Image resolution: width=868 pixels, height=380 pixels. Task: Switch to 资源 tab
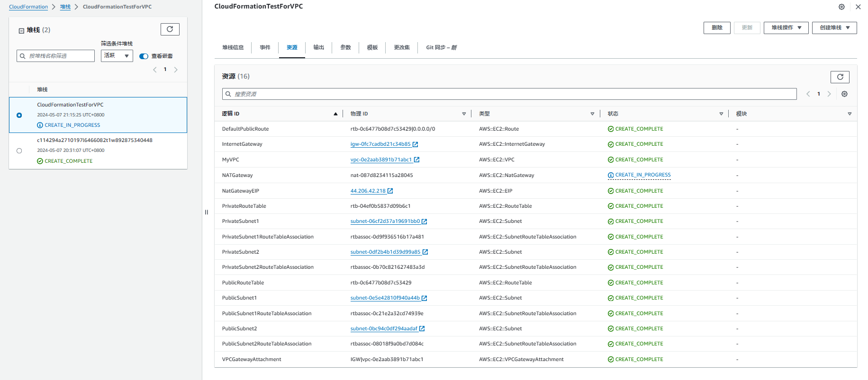(x=292, y=48)
